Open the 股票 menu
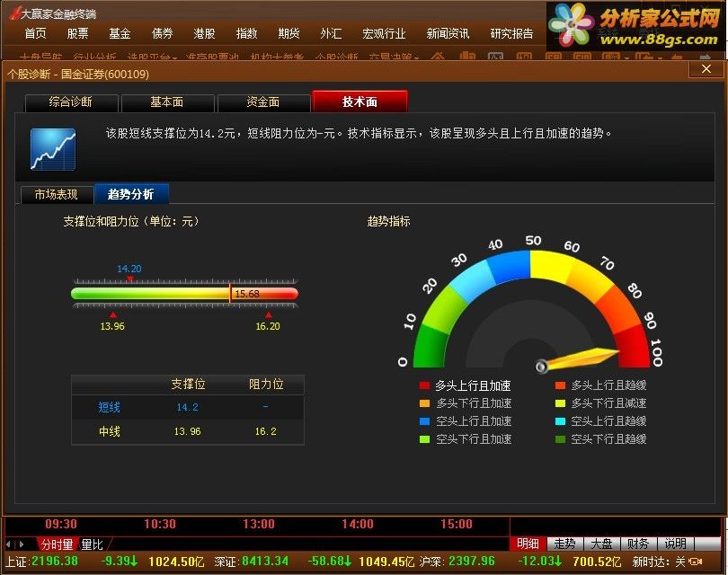 coord(77,33)
